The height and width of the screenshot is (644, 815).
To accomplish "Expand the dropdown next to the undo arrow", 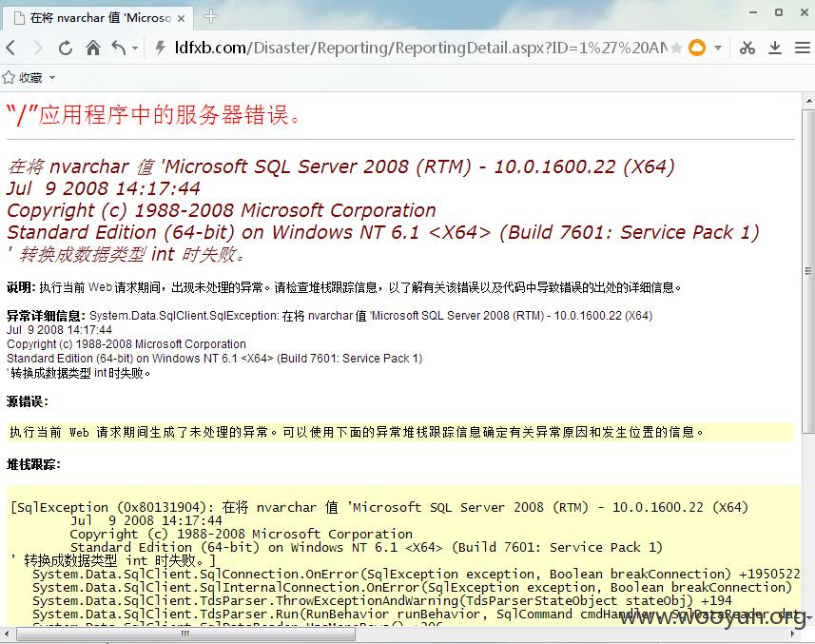I will pyautogui.click(x=135, y=49).
